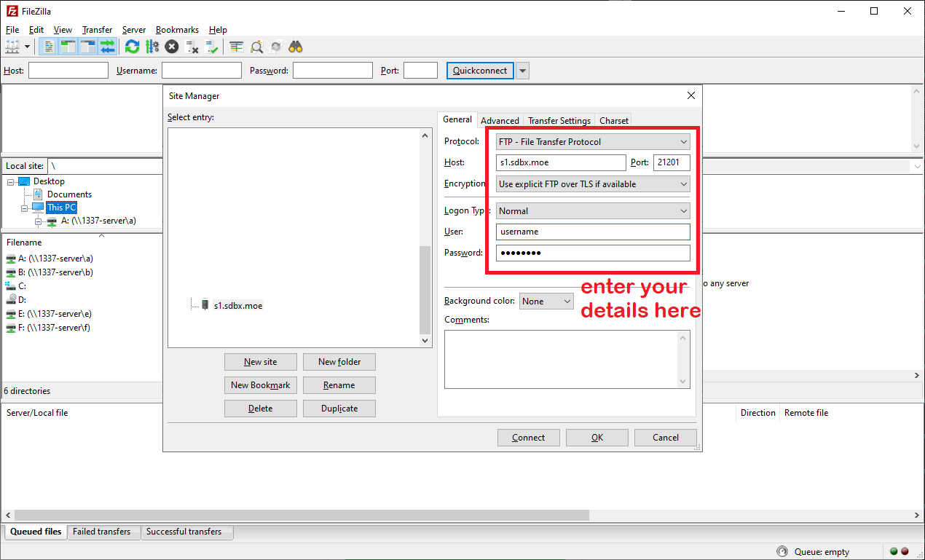Click the User field in Site Manager
This screenshot has width=925, height=560.
click(x=593, y=232)
